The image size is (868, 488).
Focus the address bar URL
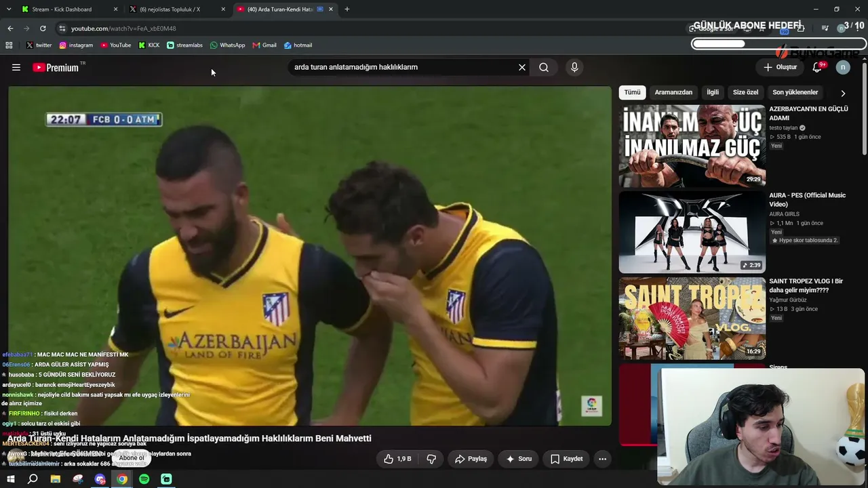123,28
